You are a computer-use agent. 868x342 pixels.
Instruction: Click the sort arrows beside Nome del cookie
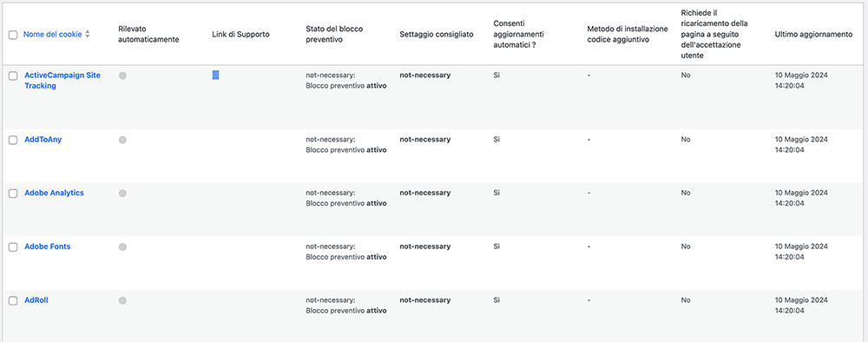pos(87,35)
